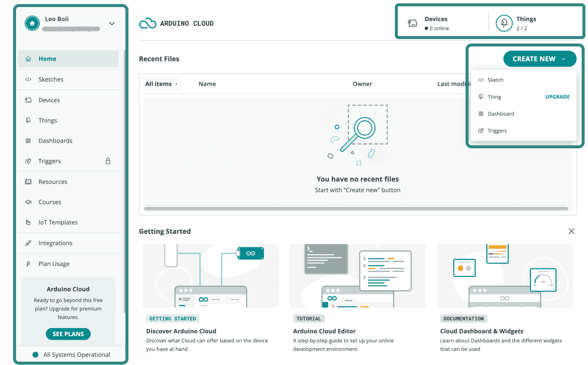Click Leo Boii's home avatar icon
The height and width of the screenshot is (365, 588).
tap(32, 23)
